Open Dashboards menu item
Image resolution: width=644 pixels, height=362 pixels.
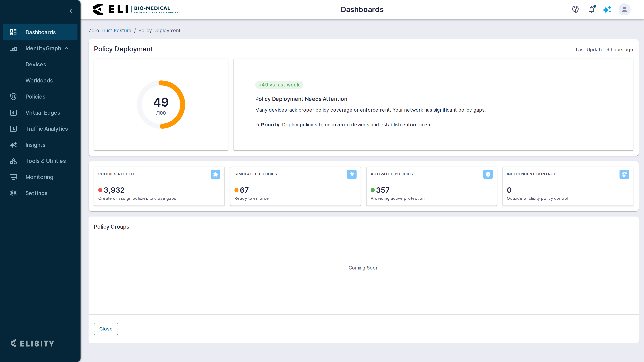(x=40, y=32)
